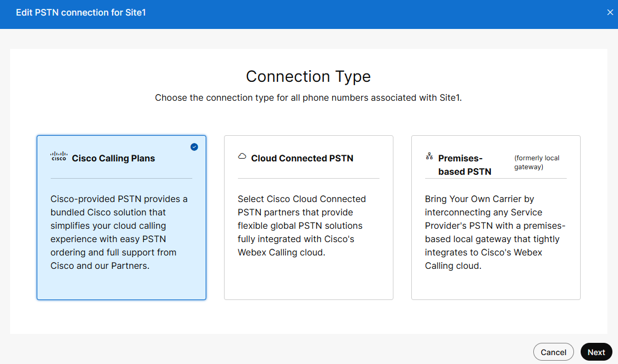Choose the Premises-based PSTN card
Image resolution: width=618 pixels, height=364 pixels.
(496, 218)
